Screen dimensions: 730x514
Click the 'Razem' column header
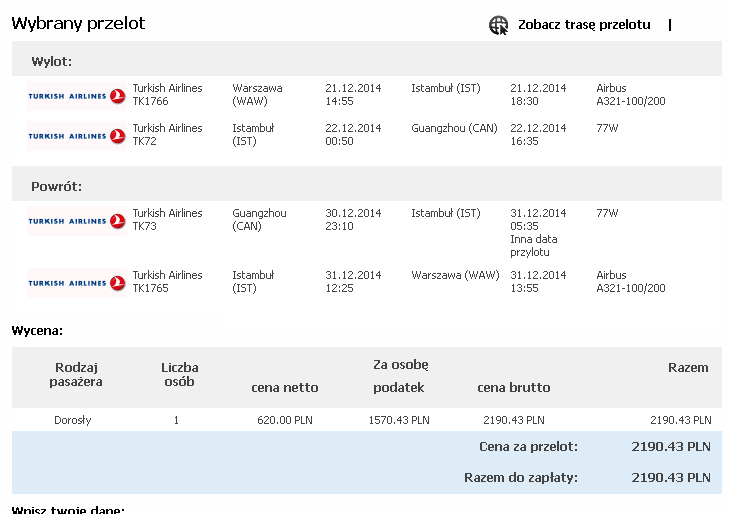point(688,367)
